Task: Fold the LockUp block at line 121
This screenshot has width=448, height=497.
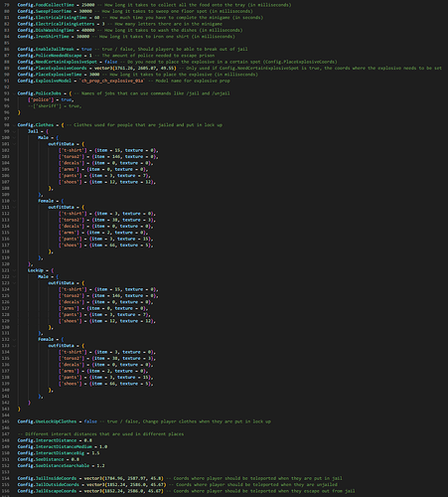Action: coord(14,270)
